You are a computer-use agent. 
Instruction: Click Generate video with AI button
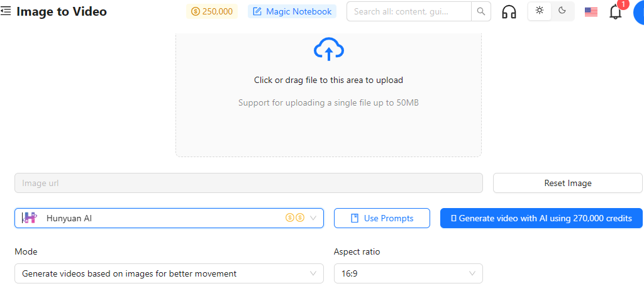coord(541,218)
